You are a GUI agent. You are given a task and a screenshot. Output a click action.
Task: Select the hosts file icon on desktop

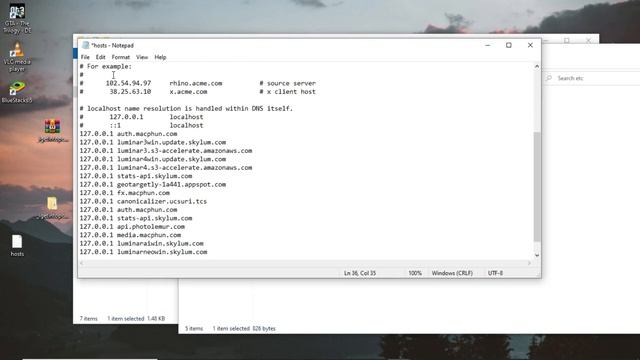17,245
